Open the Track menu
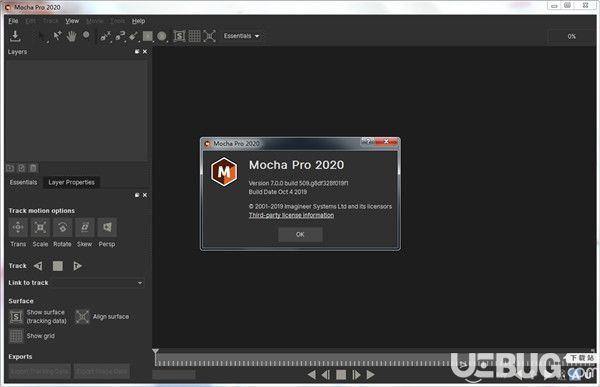 (51, 21)
